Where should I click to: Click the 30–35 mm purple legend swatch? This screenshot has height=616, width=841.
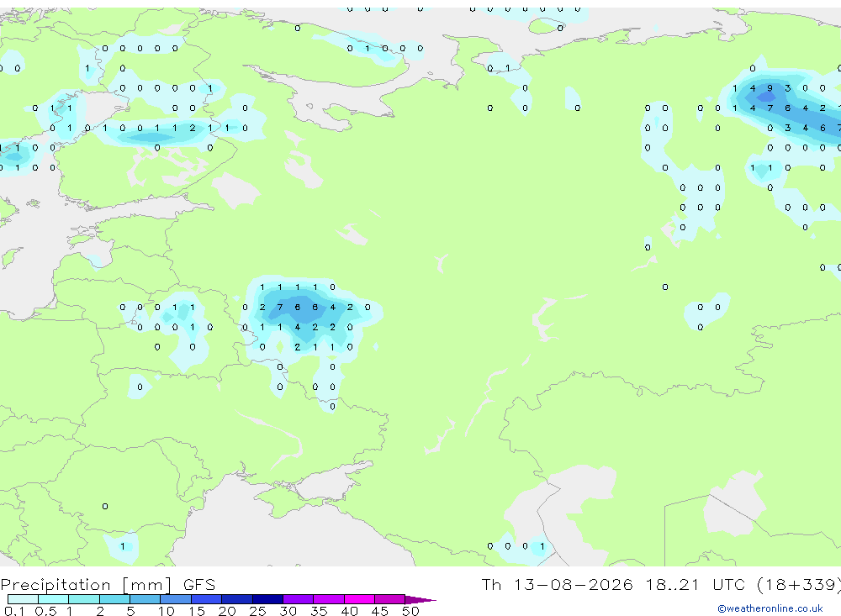coord(299,599)
